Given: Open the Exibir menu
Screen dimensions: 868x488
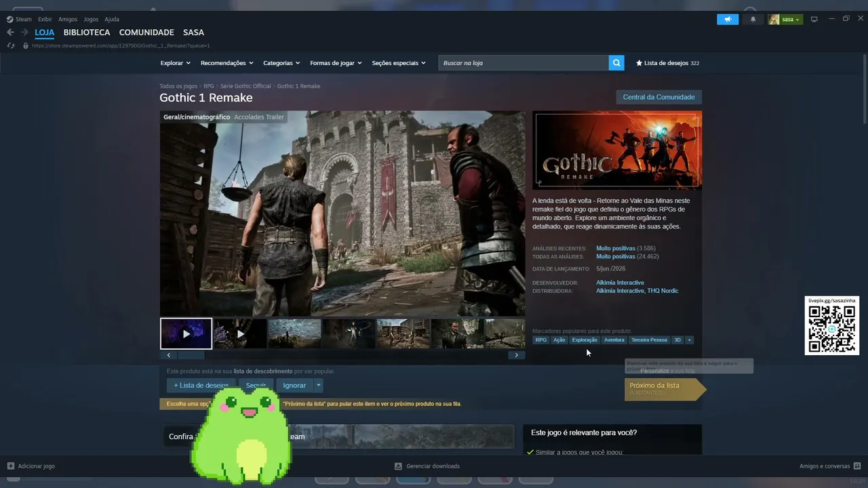Looking at the screenshot, I should (x=45, y=19).
